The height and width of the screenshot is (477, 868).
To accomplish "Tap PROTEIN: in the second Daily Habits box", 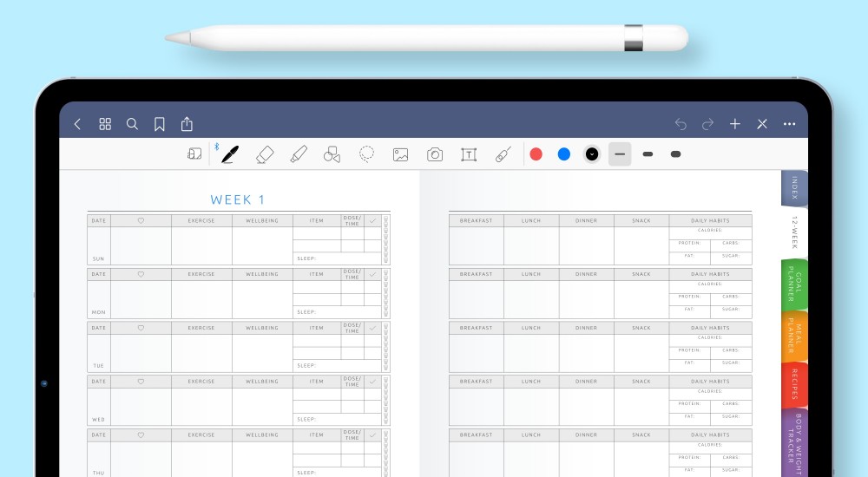I will [690, 297].
